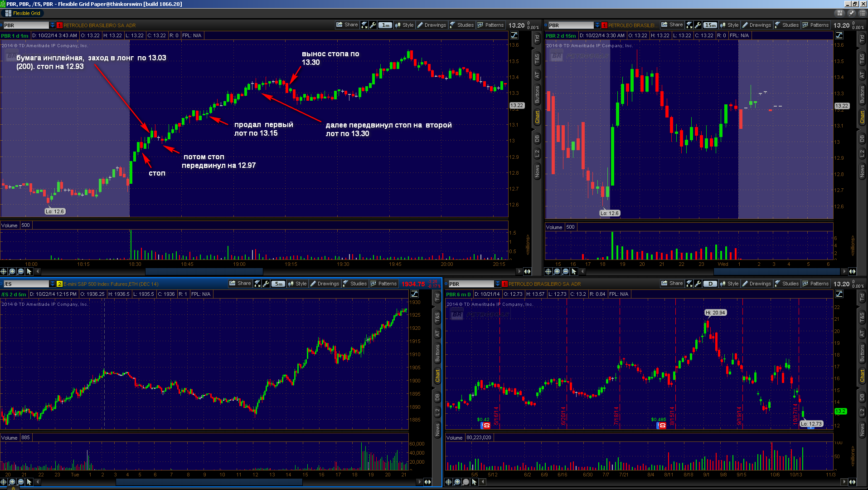This screenshot has height=490, width=868.
Task: Select pointer cursor tool below PBR 1m chart
Action: tap(29, 271)
